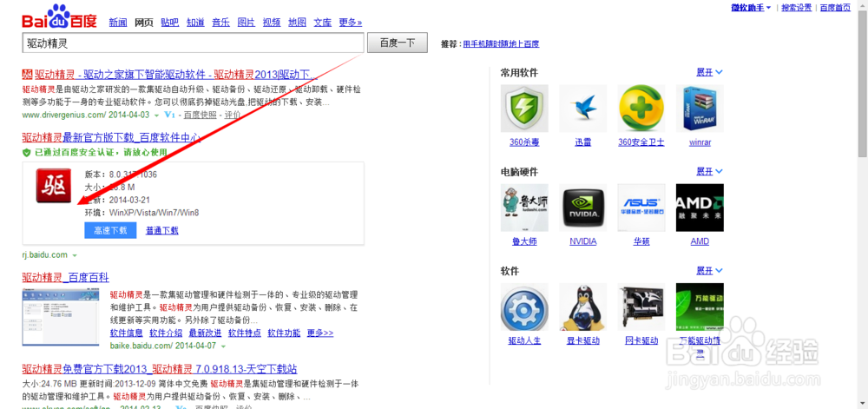Open the 万能驱动 green image
This screenshot has width=868, height=409.
click(x=700, y=307)
